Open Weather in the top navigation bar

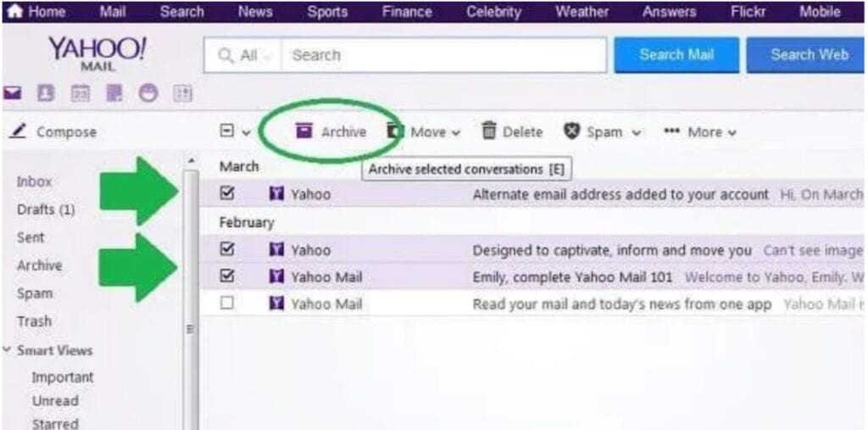pyautogui.click(x=581, y=12)
